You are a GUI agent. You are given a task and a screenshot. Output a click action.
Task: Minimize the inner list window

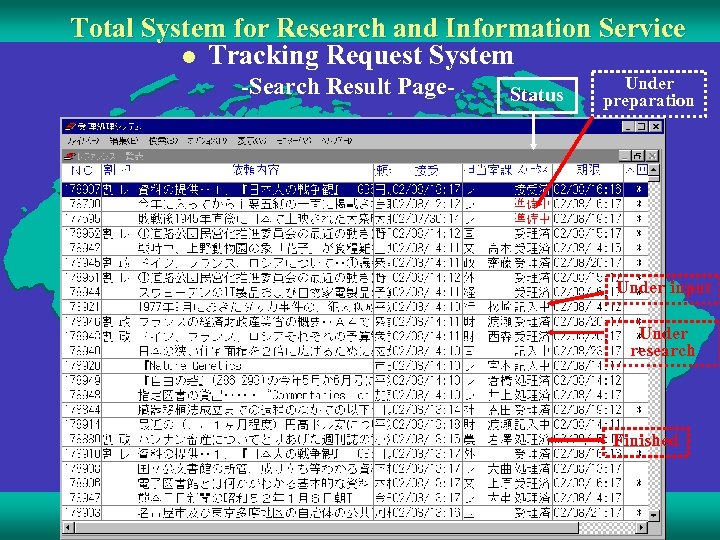point(624,156)
